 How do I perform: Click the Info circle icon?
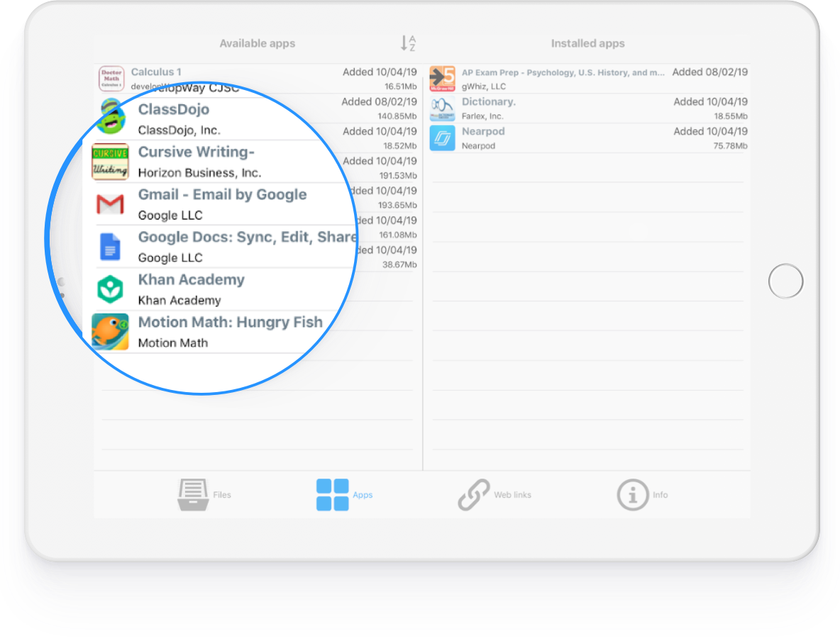click(x=633, y=495)
